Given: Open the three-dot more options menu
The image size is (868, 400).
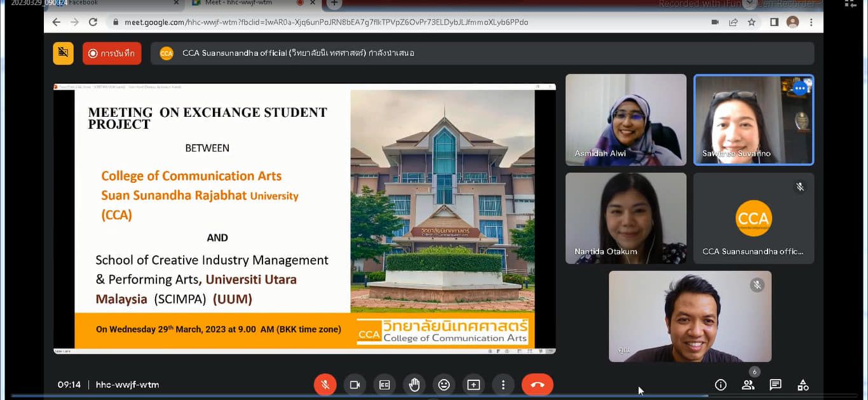Looking at the screenshot, I should 503,385.
